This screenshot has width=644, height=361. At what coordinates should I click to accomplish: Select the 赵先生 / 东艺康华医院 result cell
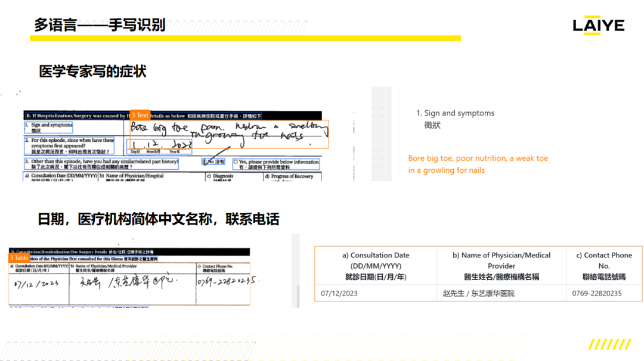pos(478,294)
